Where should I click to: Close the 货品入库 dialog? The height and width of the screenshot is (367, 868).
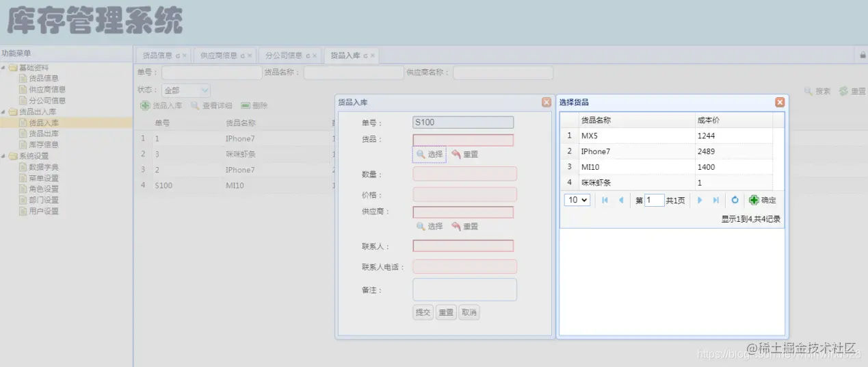pos(547,102)
